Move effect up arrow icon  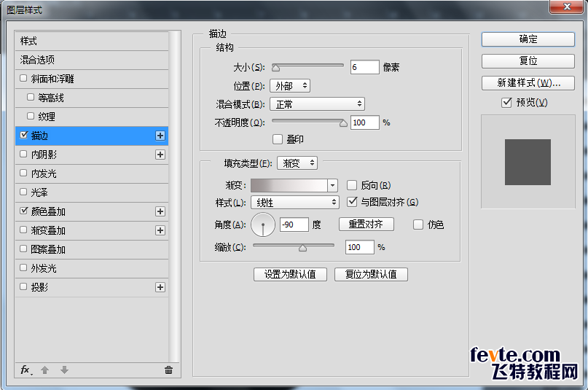(45, 370)
